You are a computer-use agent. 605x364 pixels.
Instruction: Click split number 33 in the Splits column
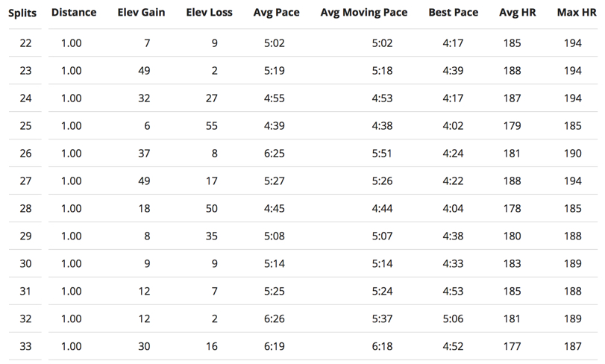[x=25, y=346]
